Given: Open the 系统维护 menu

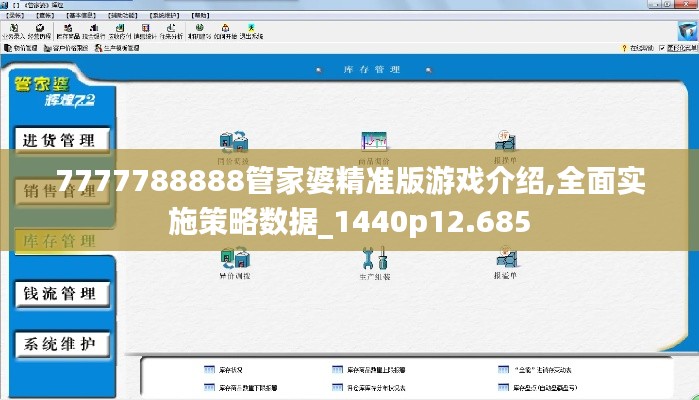Looking at the screenshot, I should (x=164, y=15).
